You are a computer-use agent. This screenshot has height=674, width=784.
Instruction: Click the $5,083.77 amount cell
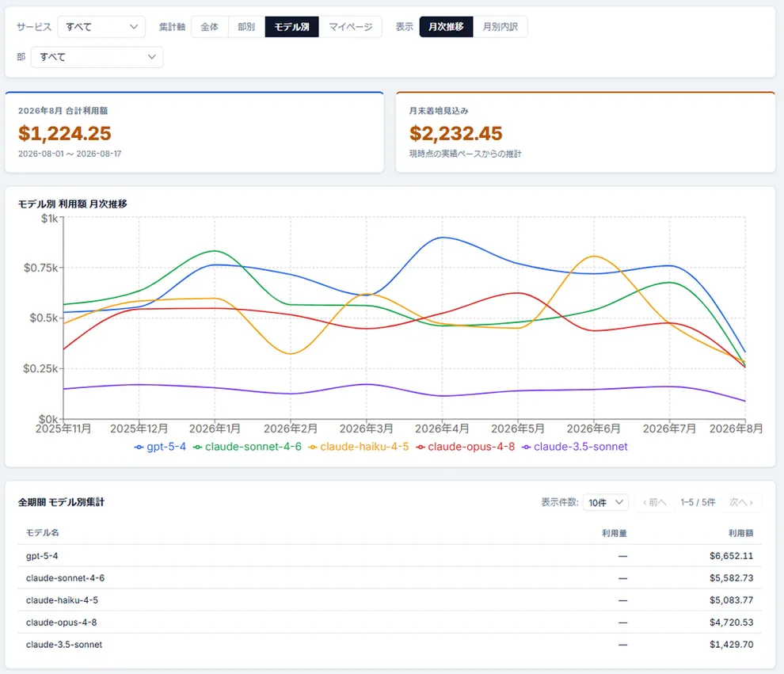point(731,600)
